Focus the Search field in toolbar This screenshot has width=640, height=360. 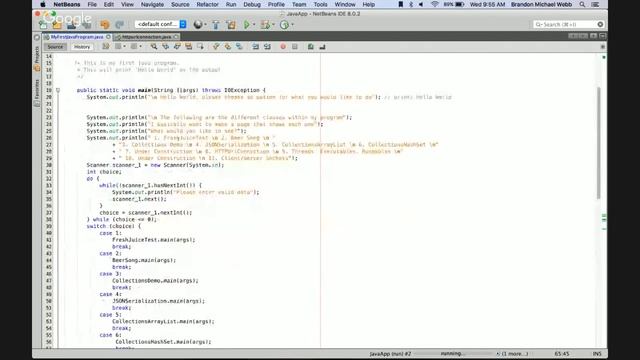569,24
